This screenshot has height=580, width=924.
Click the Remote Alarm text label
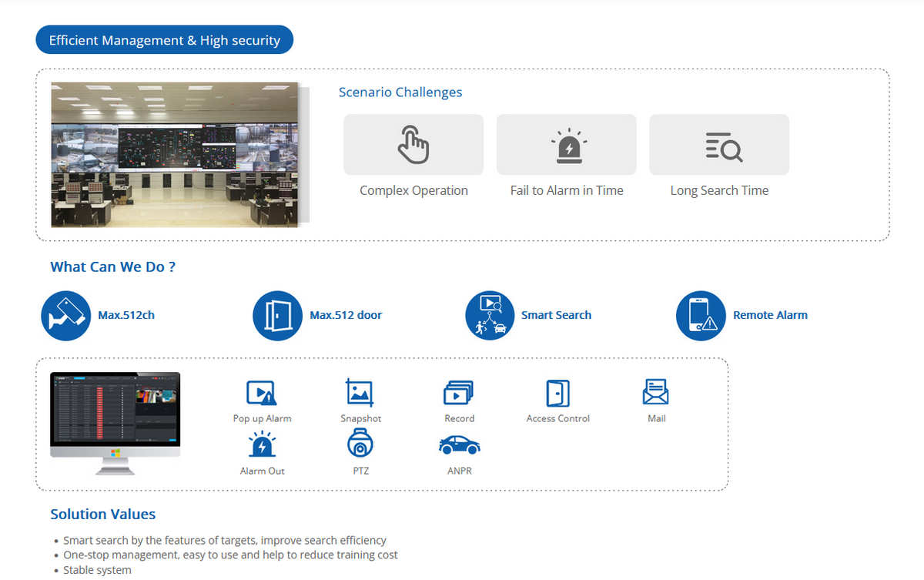[x=770, y=315]
